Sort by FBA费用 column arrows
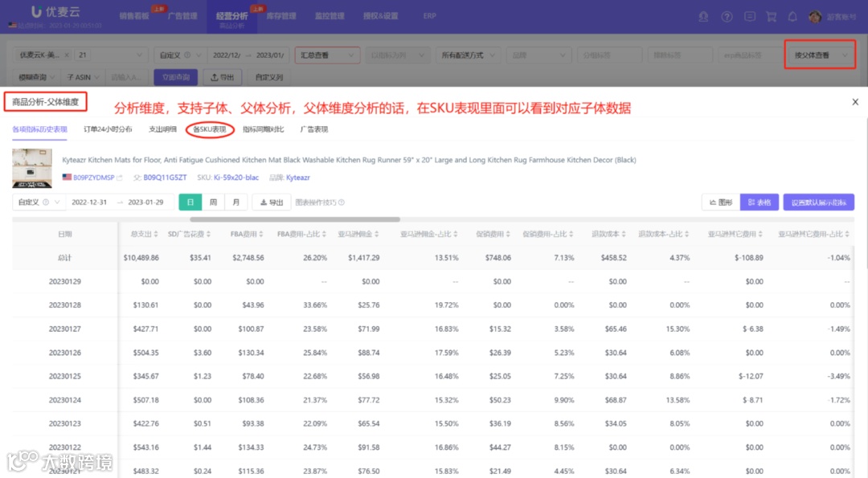868x478 pixels. tap(261, 234)
